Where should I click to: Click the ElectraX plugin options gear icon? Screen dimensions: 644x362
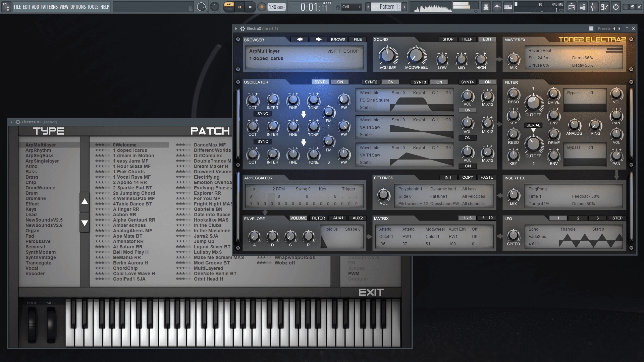point(243,28)
